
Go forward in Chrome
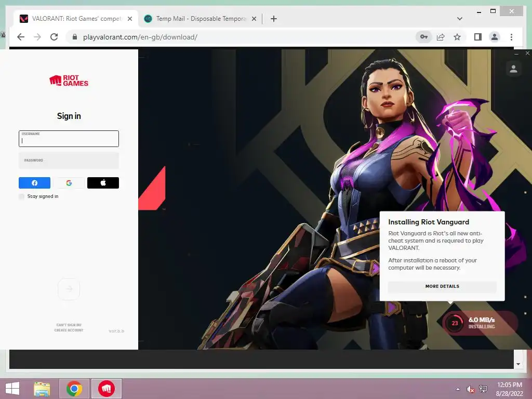click(37, 37)
